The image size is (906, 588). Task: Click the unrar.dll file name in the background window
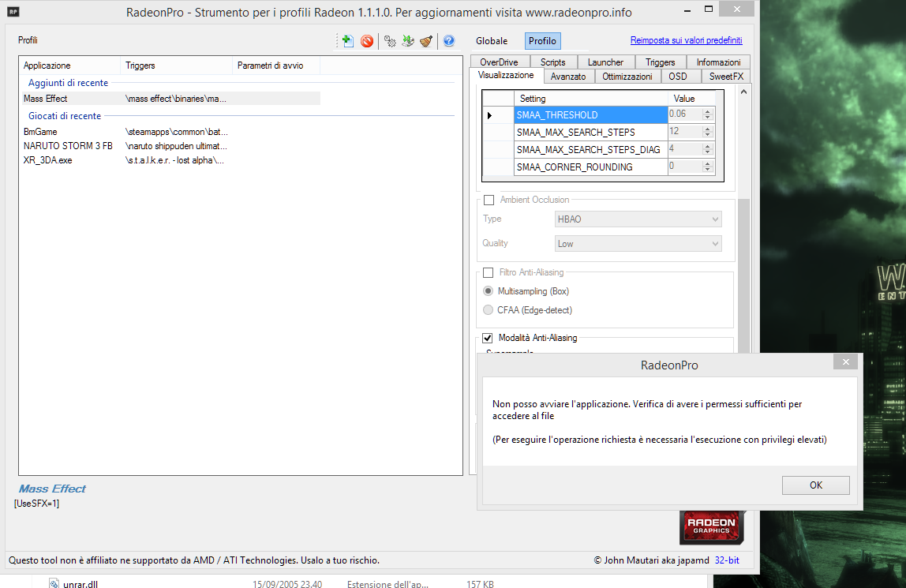click(x=80, y=583)
